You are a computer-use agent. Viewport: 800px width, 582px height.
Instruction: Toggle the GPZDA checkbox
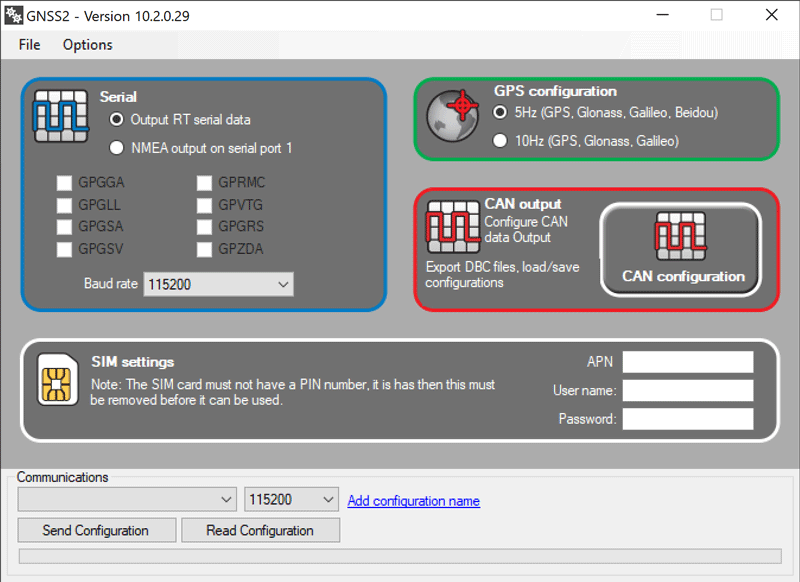(204, 249)
